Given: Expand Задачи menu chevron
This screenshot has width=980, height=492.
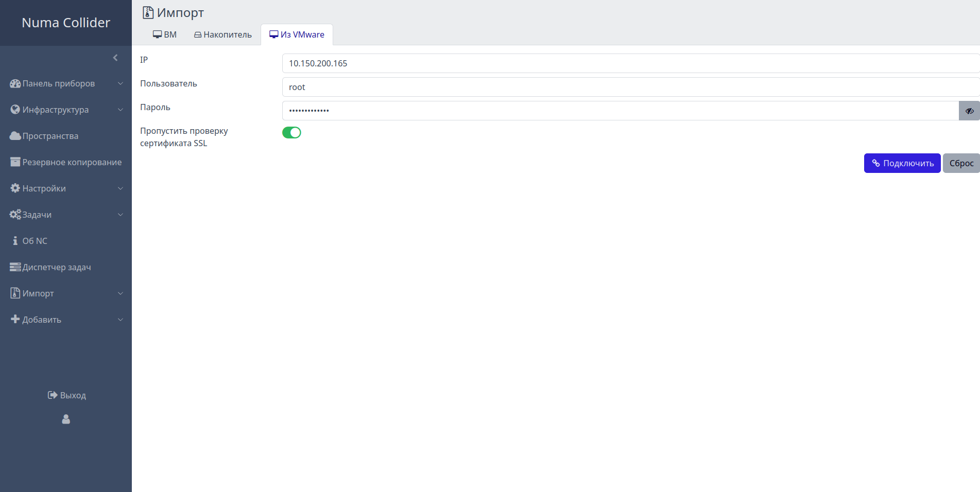Looking at the screenshot, I should point(121,215).
